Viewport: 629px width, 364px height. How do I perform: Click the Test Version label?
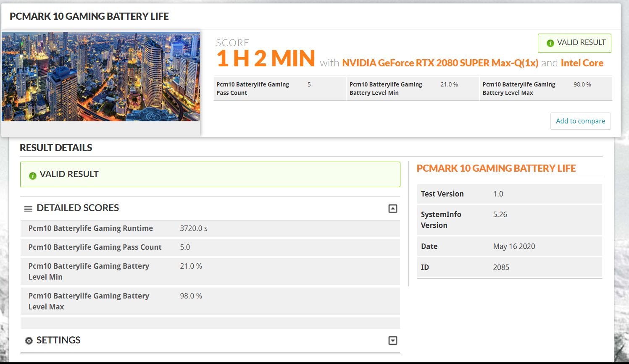tap(442, 194)
